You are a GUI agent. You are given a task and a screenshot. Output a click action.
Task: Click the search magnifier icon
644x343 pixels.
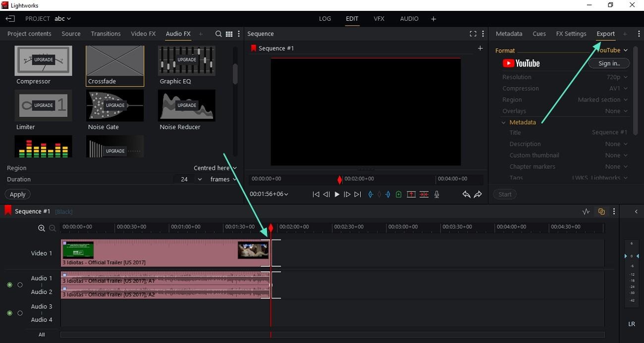[x=218, y=34]
